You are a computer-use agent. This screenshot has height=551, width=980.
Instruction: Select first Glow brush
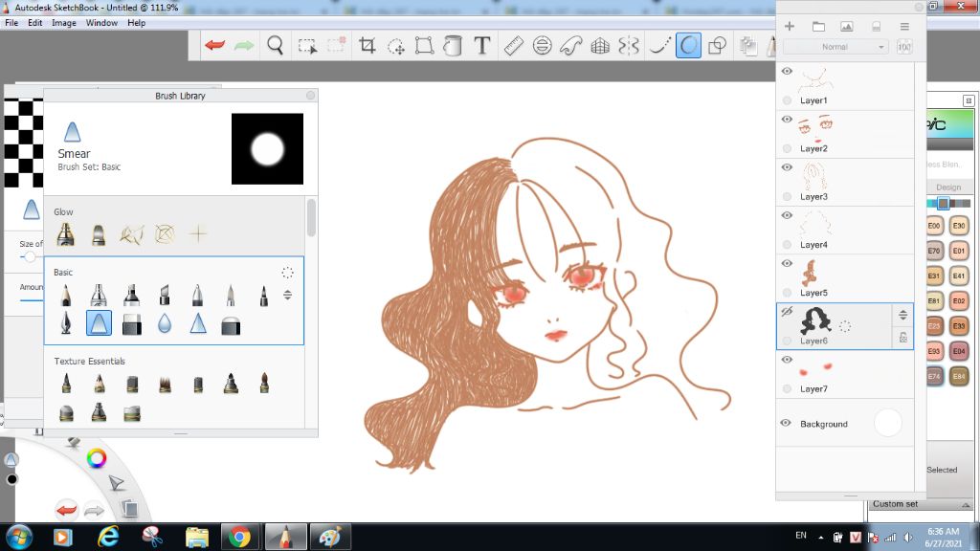coord(66,234)
